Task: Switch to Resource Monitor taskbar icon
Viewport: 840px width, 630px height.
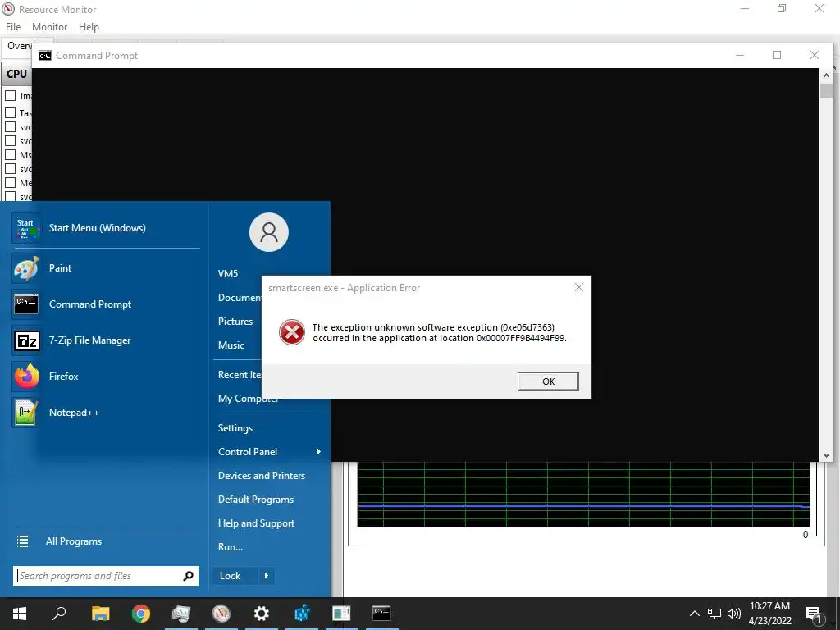Action: coord(221,614)
